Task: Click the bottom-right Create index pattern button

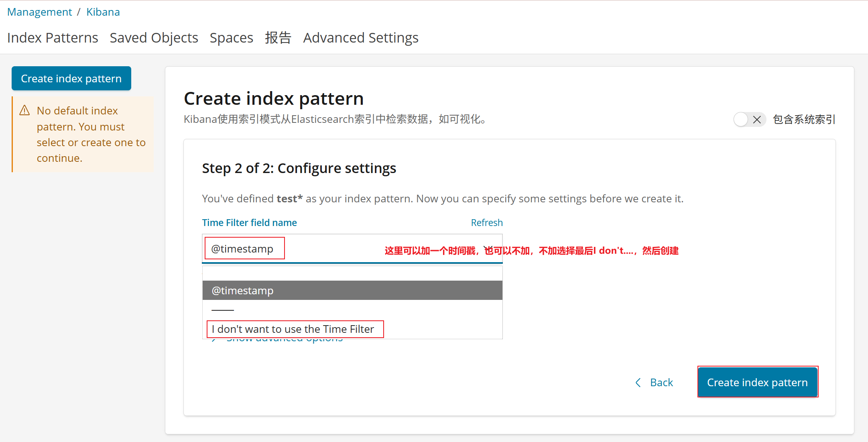Action: point(757,383)
